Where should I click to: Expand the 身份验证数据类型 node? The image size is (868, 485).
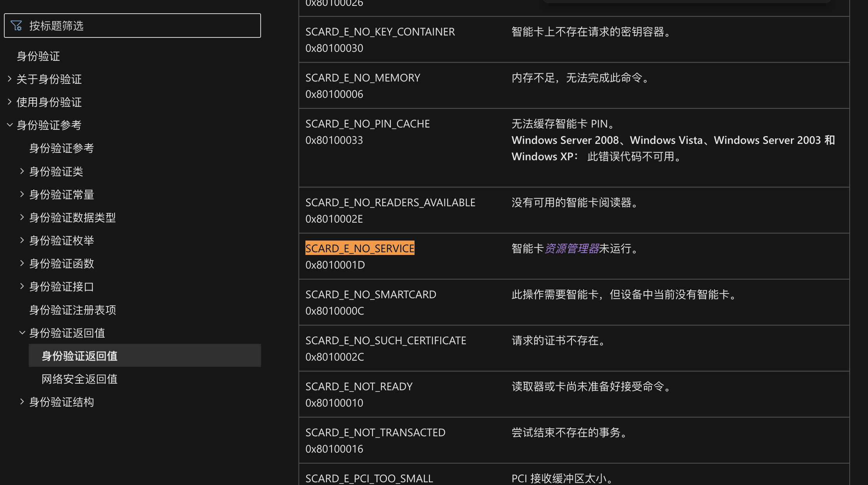[x=22, y=218]
